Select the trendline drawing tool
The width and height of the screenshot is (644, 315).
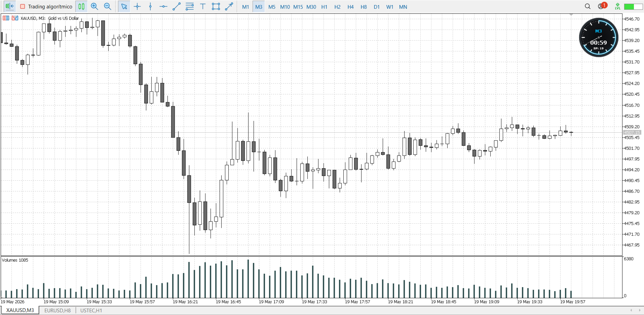point(177,7)
